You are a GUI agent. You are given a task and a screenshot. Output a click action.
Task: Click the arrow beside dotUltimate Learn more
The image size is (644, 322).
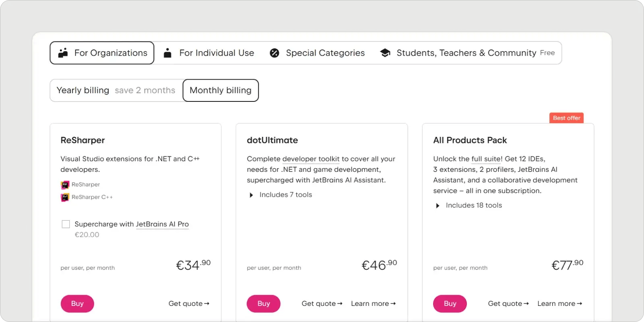pos(393,303)
